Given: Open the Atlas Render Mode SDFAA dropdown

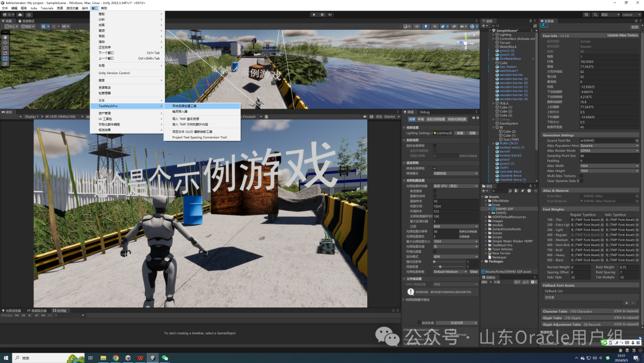Looking at the screenshot, I should pyautogui.click(x=609, y=151).
